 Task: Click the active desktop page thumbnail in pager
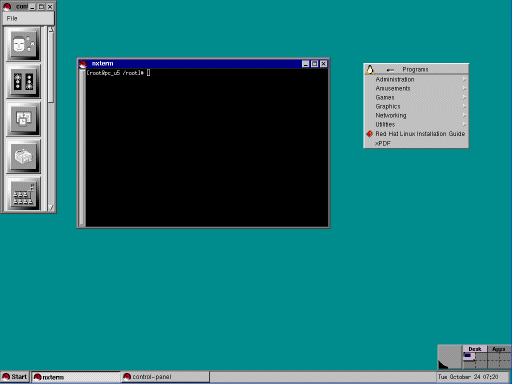coord(469,356)
